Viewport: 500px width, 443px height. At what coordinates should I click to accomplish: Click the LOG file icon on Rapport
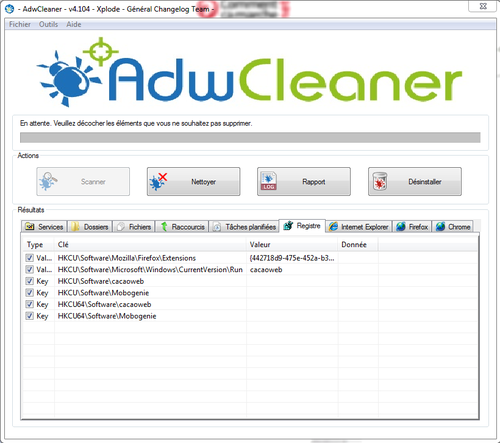click(x=269, y=181)
